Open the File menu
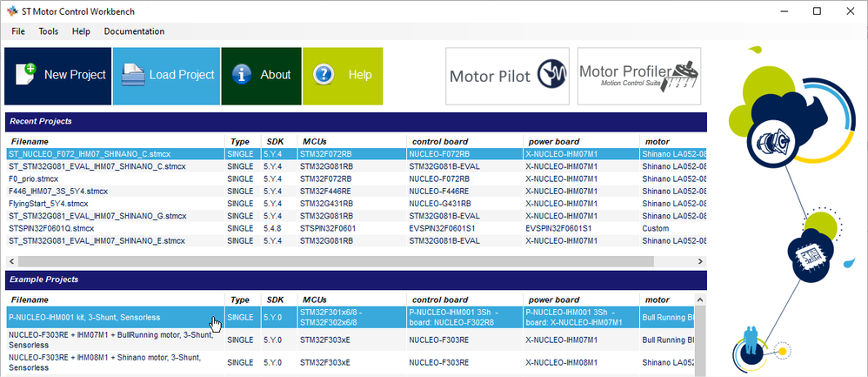The width and height of the screenshot is (868, 377). point(18,31)
